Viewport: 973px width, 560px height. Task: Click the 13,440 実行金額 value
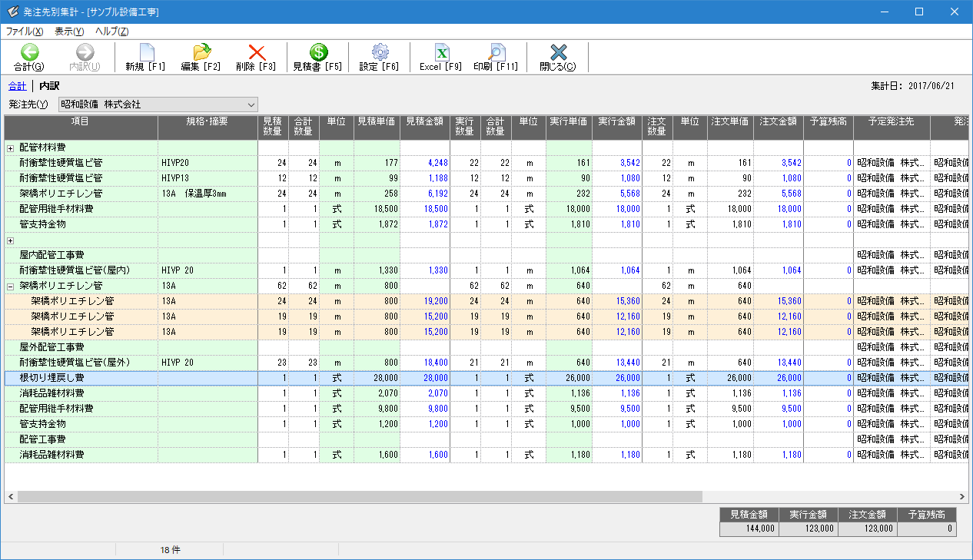click(627, 363)
